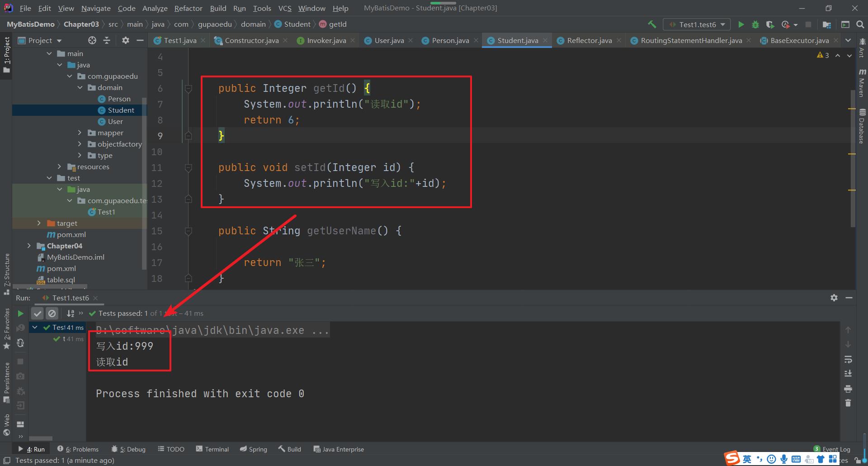Open the Project Structure dialog icon

coord(827,24)
